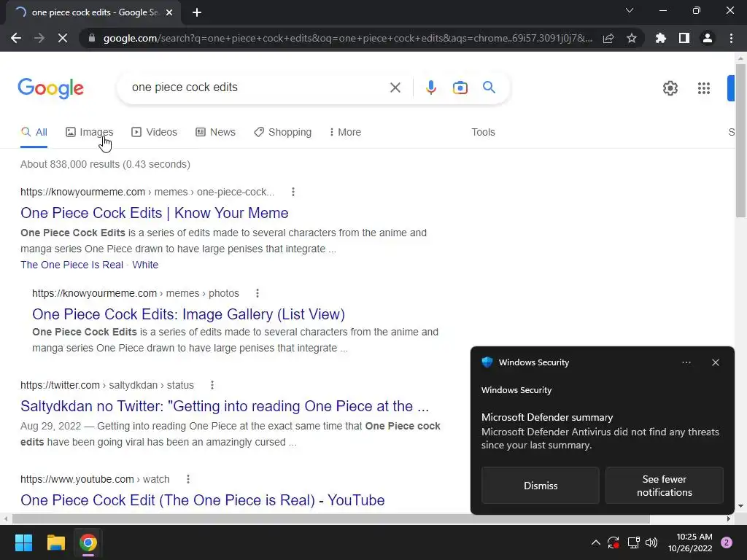Open Google settings gear
Screen dimensions: 747x560
(670, 88)
